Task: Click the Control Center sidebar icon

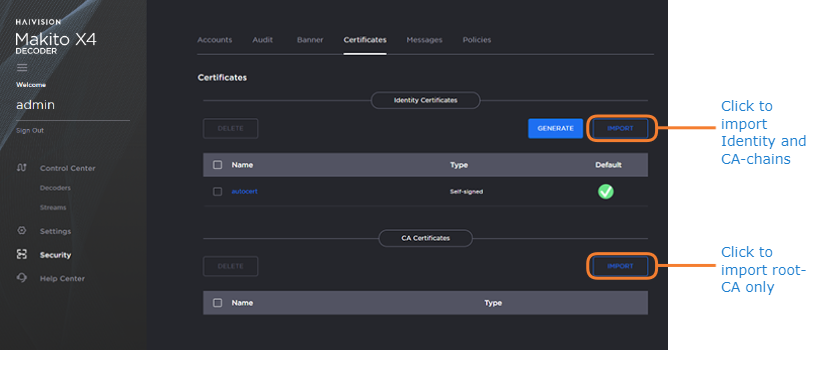Action: pyautogui.click(x=22, y=168)
